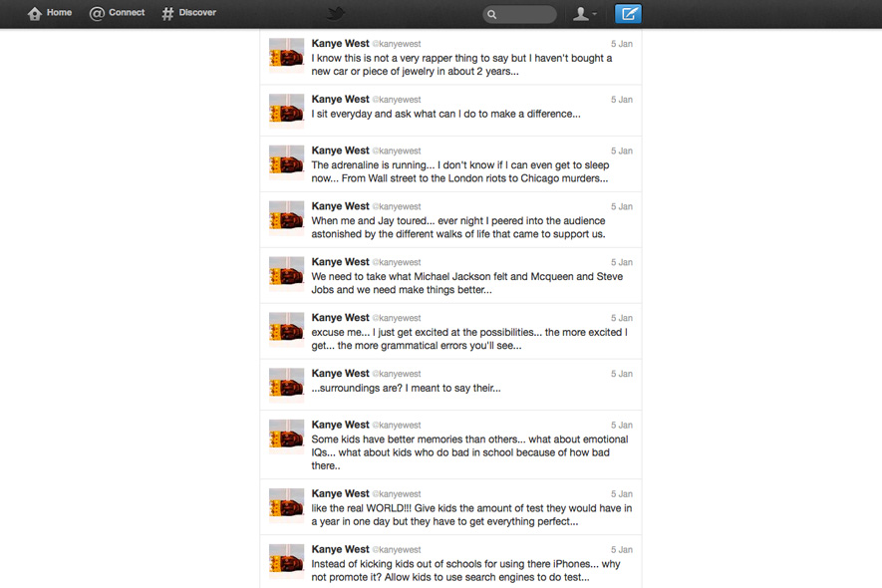
Task: Open avatar of the Michael Jackson tweet
Action: 286,274
